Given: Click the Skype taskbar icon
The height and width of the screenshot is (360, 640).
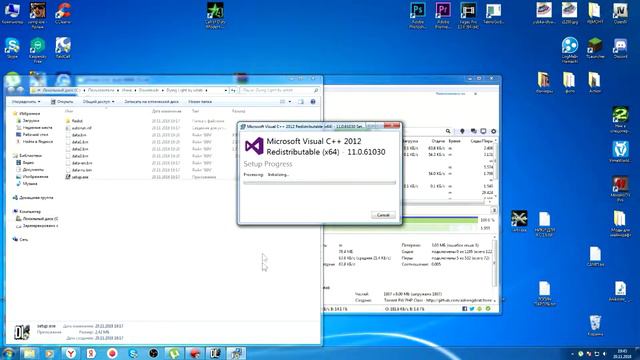Looking at the screenshot, I should tap(133, 353).
